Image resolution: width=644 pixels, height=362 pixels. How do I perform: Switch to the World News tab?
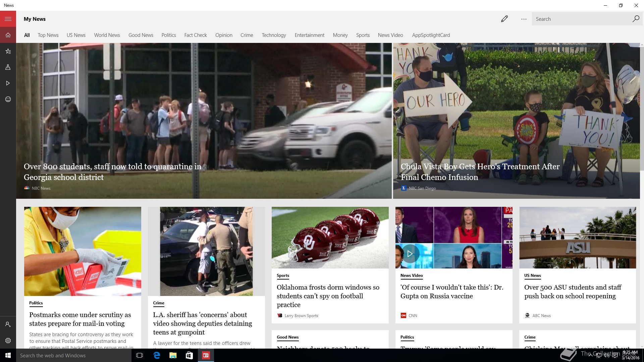(107, 35)
